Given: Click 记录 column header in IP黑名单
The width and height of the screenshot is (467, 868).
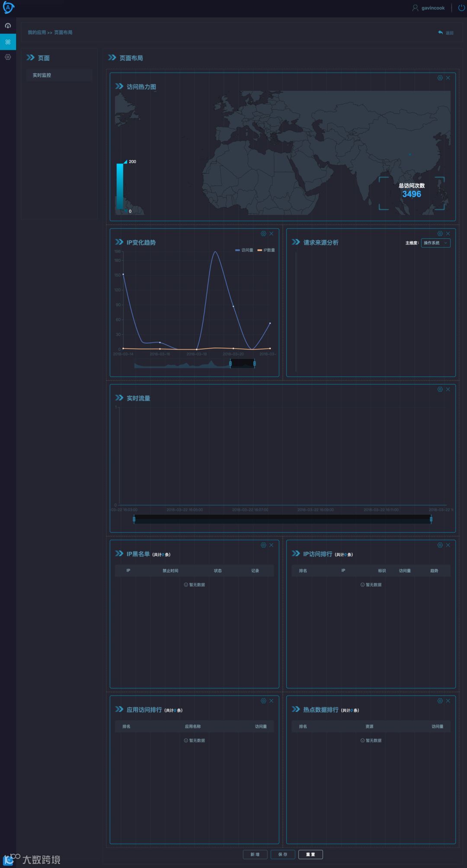Looking at the screenshot, I should [255, 571].
